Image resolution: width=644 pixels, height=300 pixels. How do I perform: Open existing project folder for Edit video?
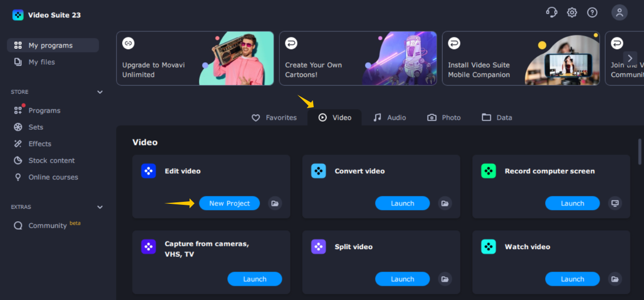[x=274, y=203]
